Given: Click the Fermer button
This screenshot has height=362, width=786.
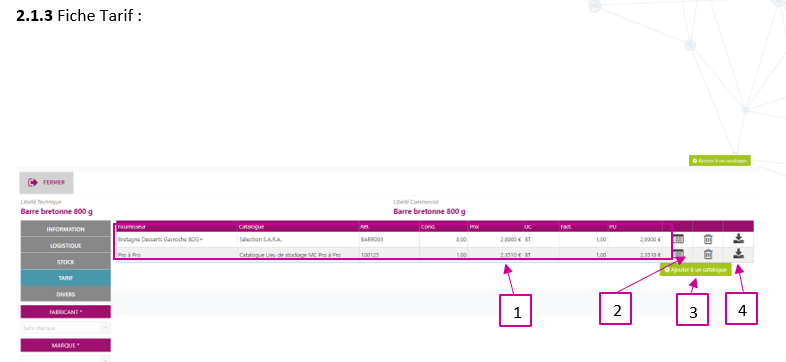Looking at the screenshot, I should tap(47, 183).
